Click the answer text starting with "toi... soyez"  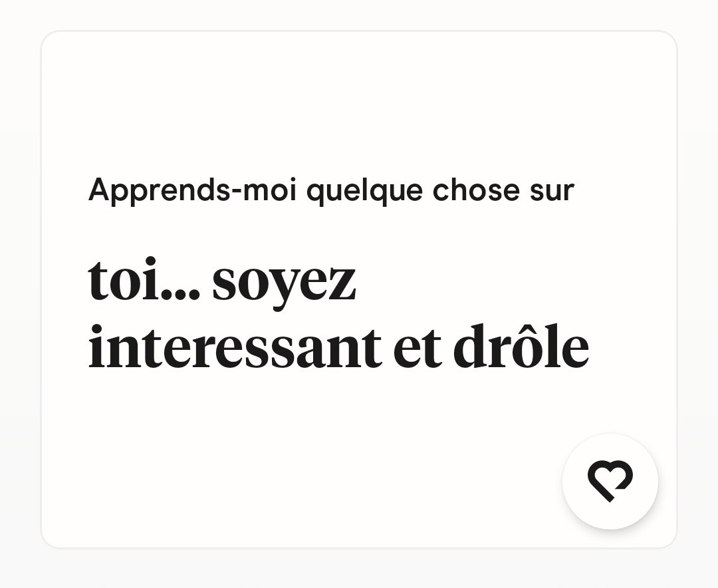(x=338, y=314)
